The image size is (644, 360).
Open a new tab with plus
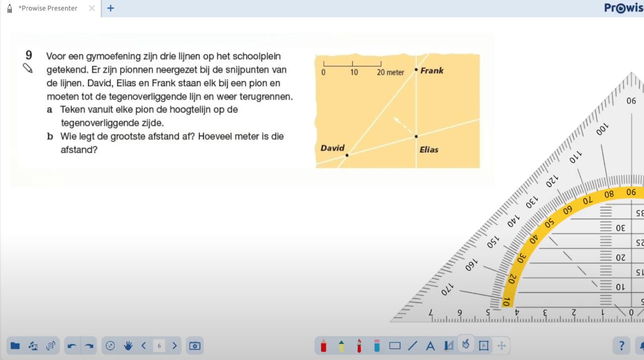pyautogui.click(x=110, y=8)
